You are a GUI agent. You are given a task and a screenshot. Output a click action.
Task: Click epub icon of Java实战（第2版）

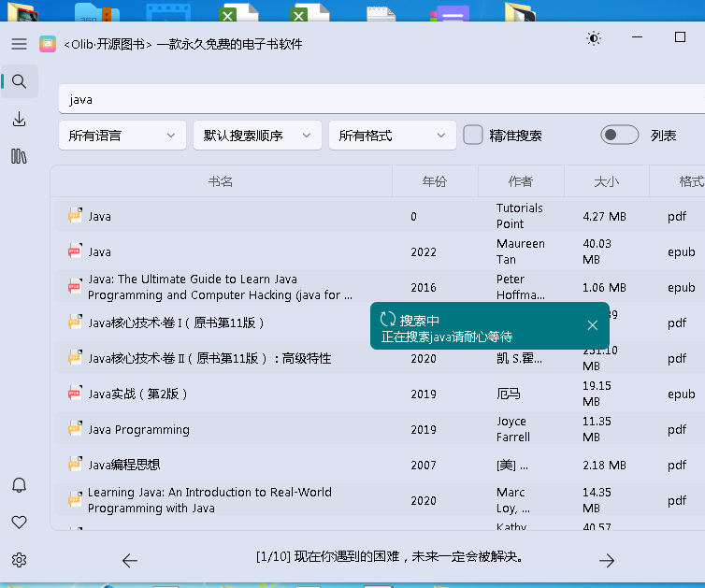pos(75,393)
